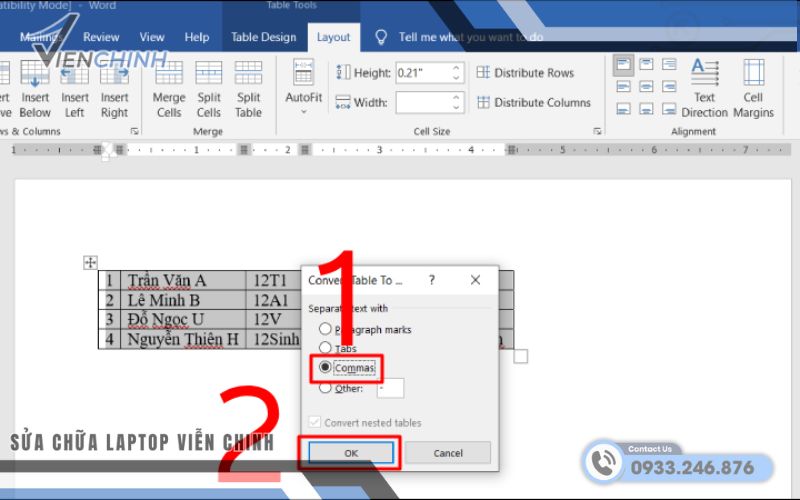Select Align Bottom Left icon
This screenshot has height=500, width=800.
click(623, 109)
